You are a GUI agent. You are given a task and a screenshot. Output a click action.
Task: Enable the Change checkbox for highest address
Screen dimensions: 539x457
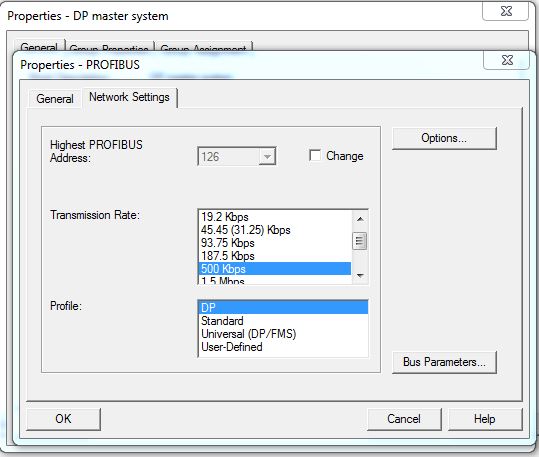point(315,155)
